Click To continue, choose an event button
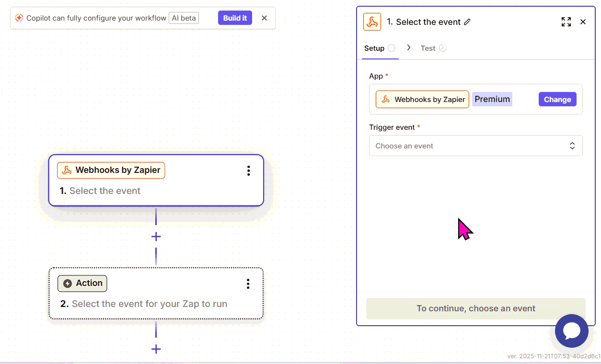 tap(475, 308)
